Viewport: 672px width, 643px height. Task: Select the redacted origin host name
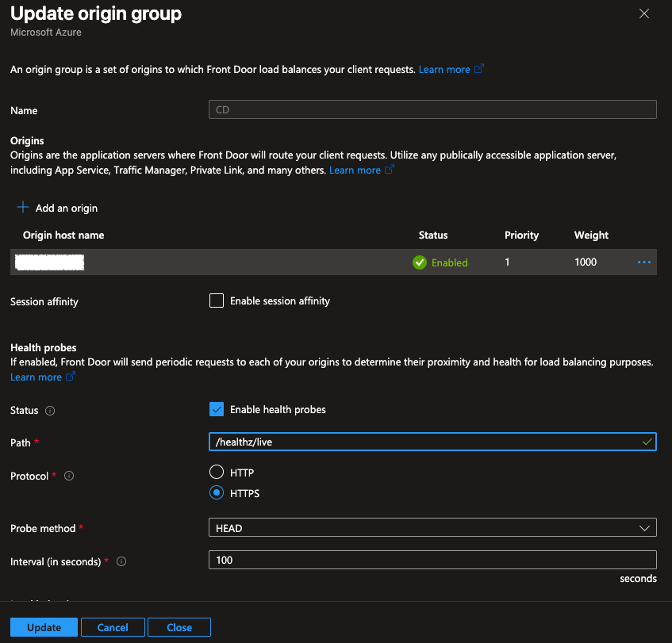click(x=50, y=262)
